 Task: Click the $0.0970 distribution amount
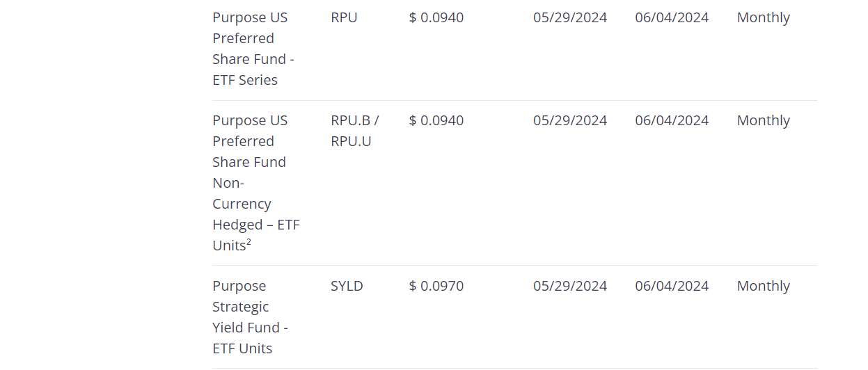(436, 286)
